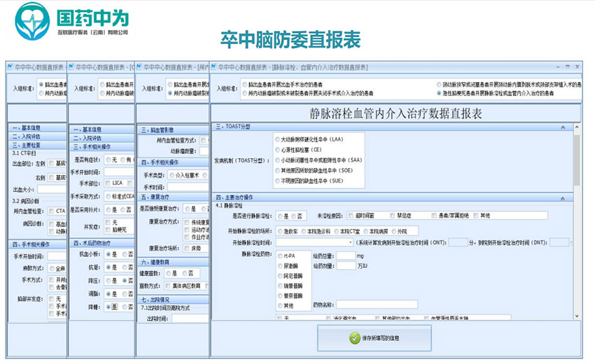The image size is (595, 364).
Task: Choose 否 for 降压 in second window
Action: click(125, 281)
